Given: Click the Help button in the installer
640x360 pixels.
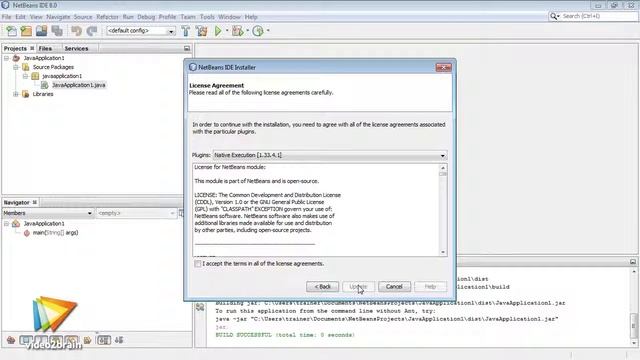Looking at the screenshot, I should (430, 287).
